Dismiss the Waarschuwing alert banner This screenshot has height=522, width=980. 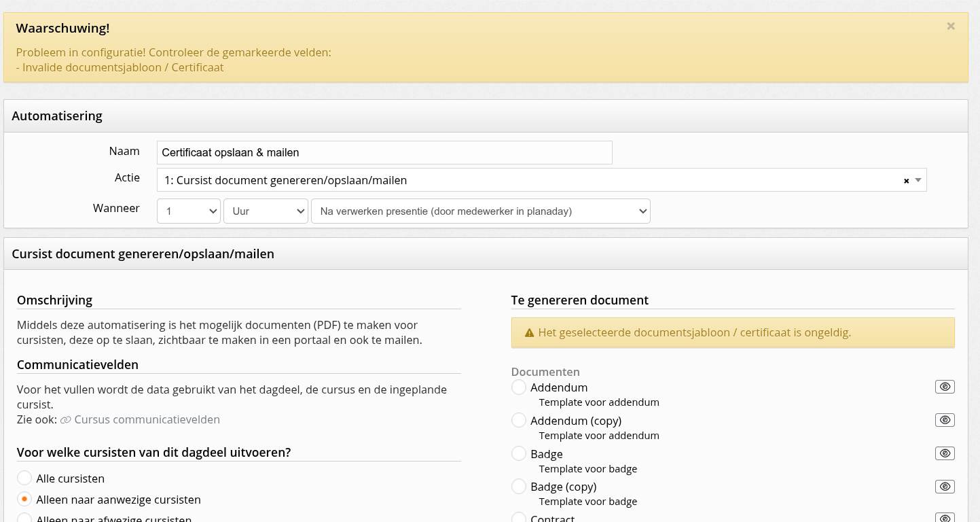(x=951, y=27)
